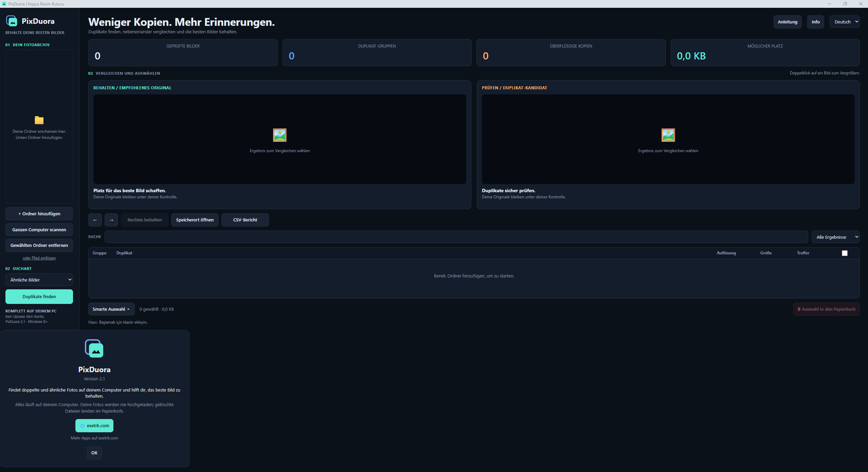
Task: Sort by Auflösung column header
Action: (x=726, y=253)
